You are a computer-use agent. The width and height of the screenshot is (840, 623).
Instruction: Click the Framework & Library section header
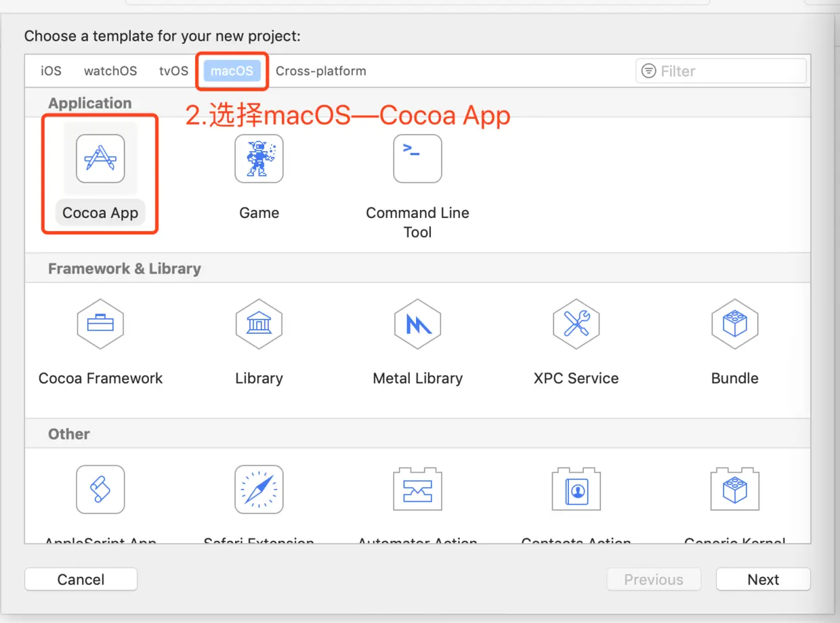tap(125, 269)
